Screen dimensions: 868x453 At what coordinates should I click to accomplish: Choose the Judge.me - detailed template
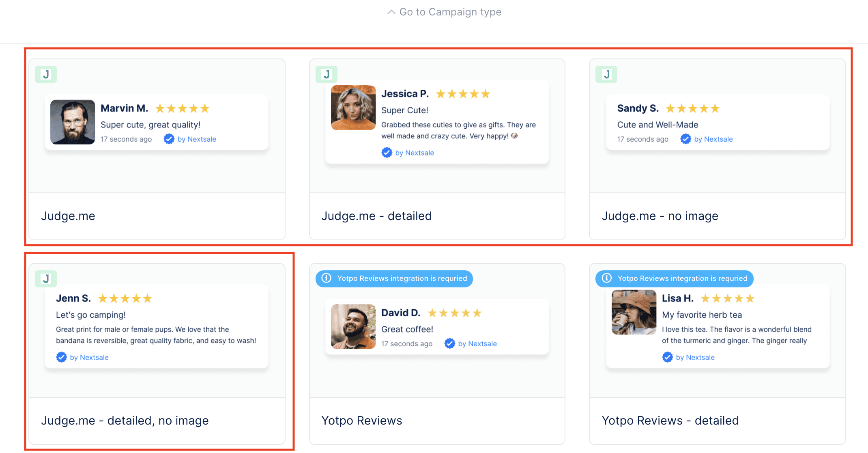coord(376,216)
